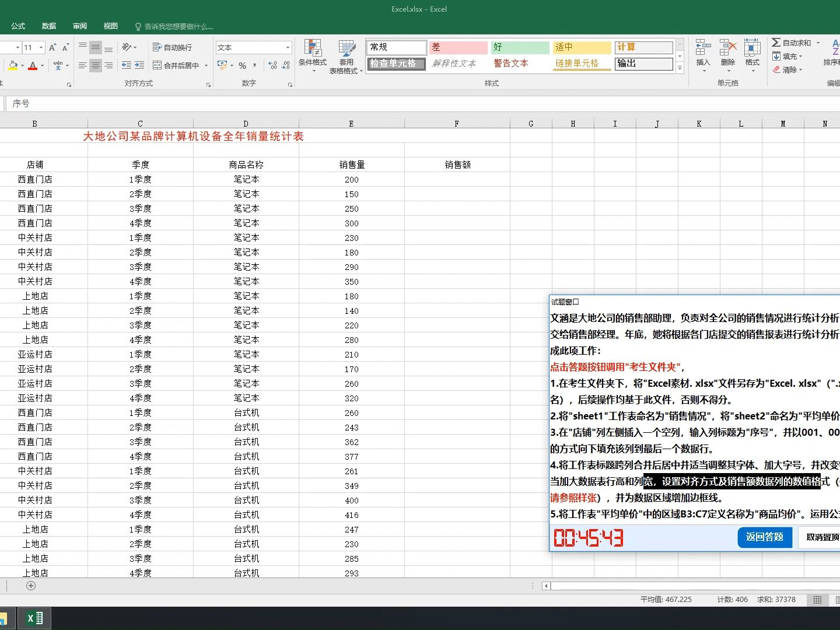Viewport: 840px width, 630px height.
Task: Select the column D header
Action: 246,124
